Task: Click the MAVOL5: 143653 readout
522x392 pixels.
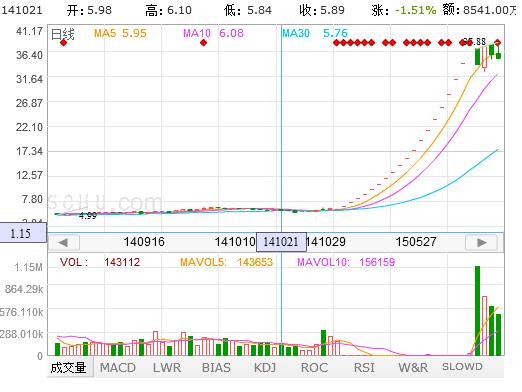Action: click(226, 262)
